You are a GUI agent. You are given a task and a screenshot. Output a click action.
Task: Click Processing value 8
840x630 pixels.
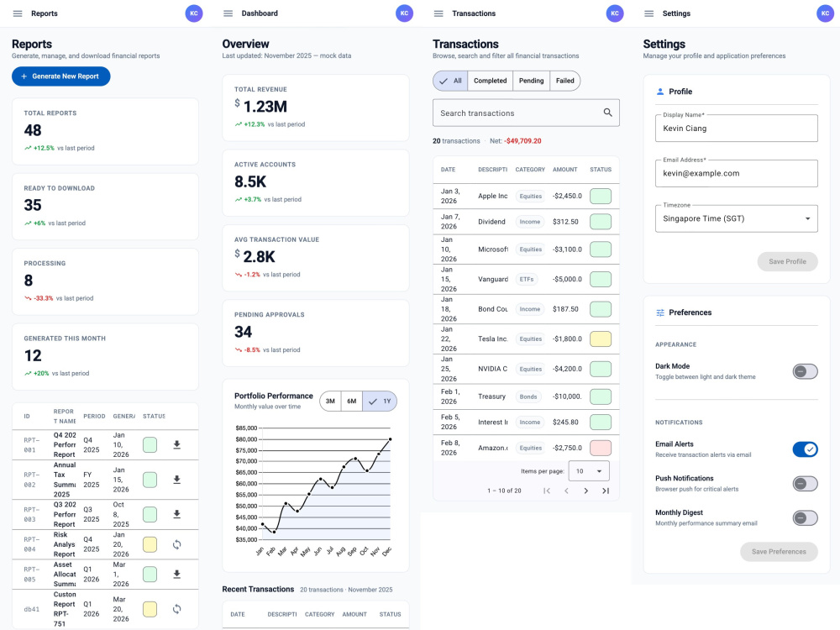point(29,281)
